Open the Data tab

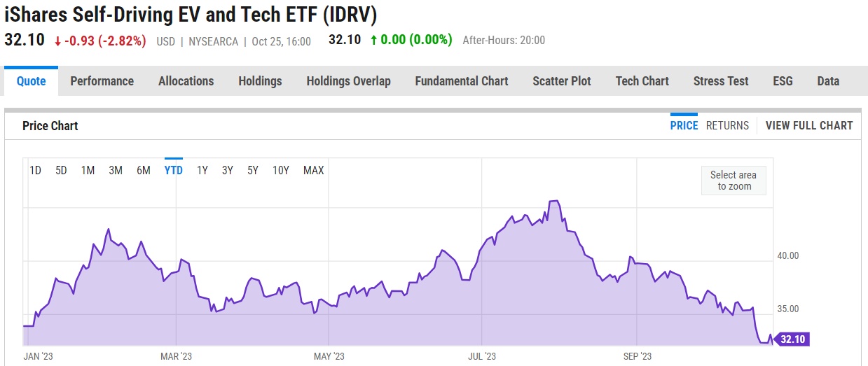pyautogui.click(x=828, y=81)
